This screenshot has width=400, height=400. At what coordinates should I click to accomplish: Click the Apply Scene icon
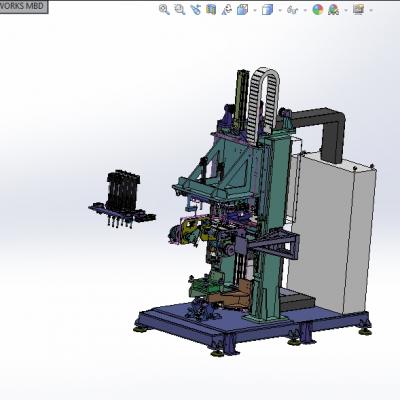point(333,10)
